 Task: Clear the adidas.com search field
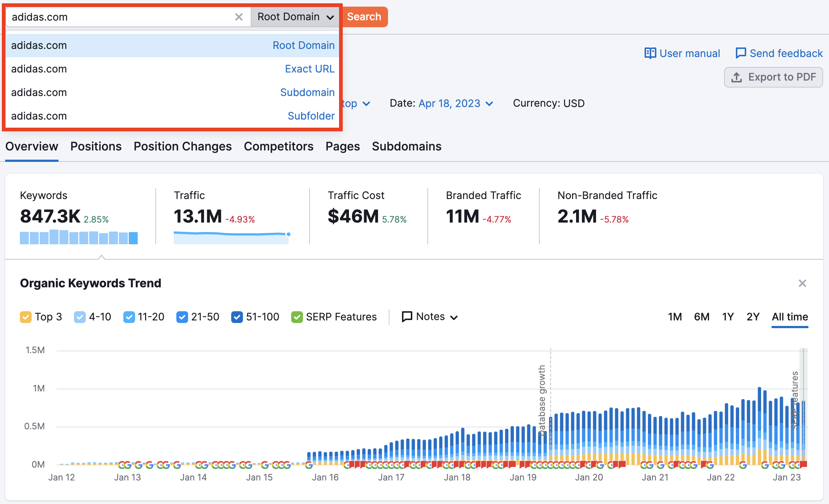(239, 17)
